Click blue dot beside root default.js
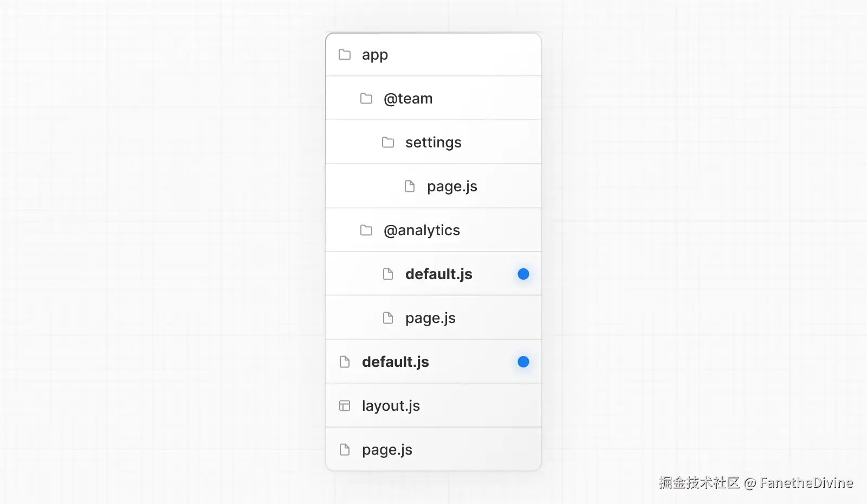The image size is (867, 504). [523, 362]
